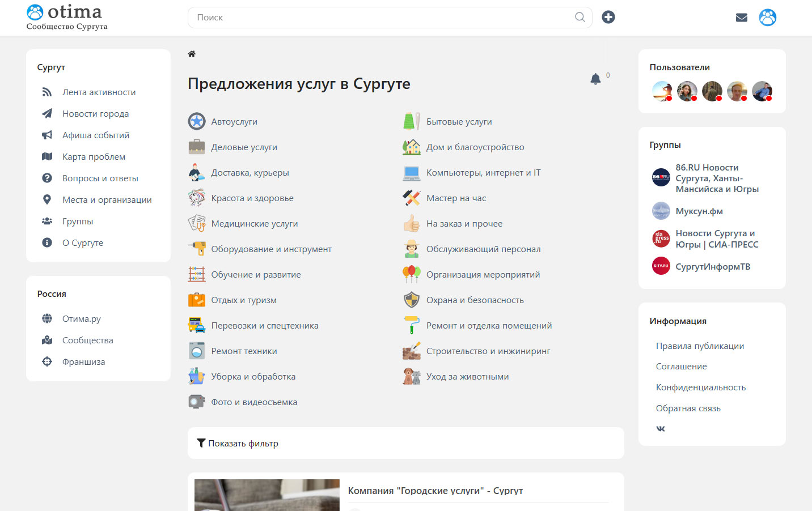Click the Ремонт техники washing machine icon
Screen dimensions: 812x511
[197, 351]
